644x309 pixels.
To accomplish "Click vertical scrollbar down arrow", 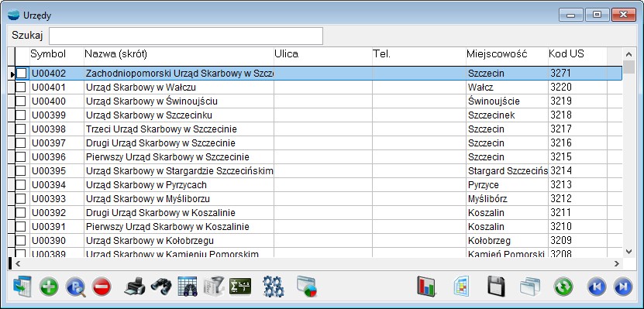I will pos(629,251).
